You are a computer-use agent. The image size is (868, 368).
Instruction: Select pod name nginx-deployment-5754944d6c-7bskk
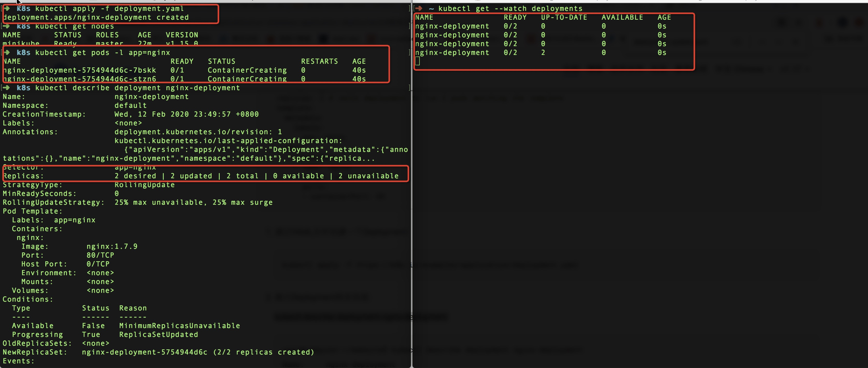80,70
